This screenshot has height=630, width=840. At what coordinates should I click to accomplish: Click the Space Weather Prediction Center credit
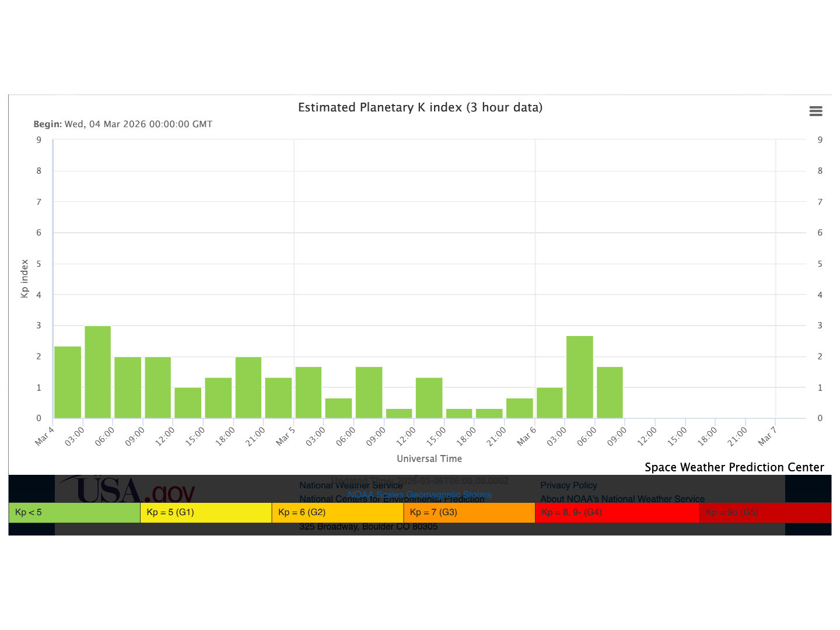point(734,467)
